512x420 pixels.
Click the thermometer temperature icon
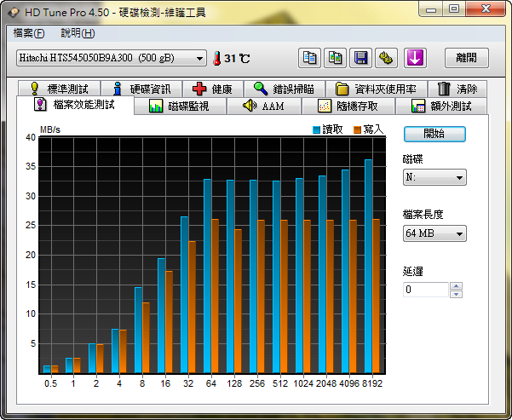tap(217, 59)
